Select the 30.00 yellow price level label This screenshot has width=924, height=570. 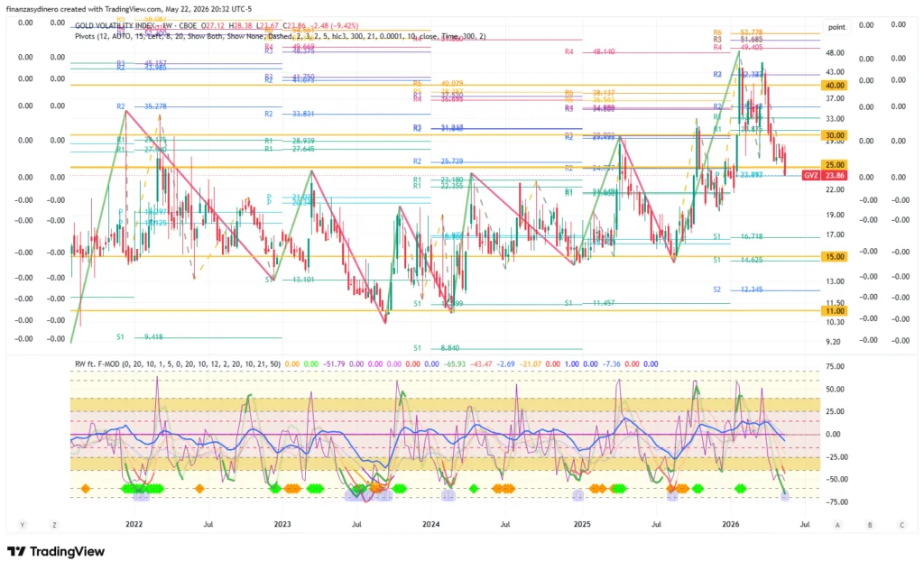835,135
